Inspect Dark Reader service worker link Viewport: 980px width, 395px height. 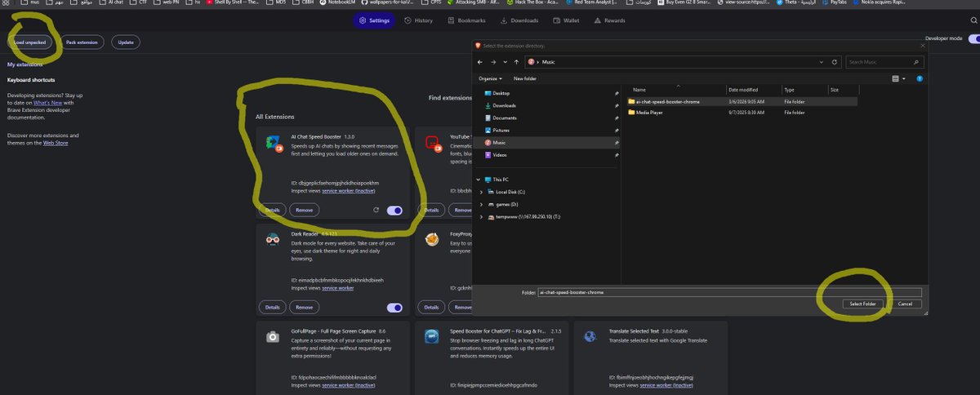[x=337, y=288]
